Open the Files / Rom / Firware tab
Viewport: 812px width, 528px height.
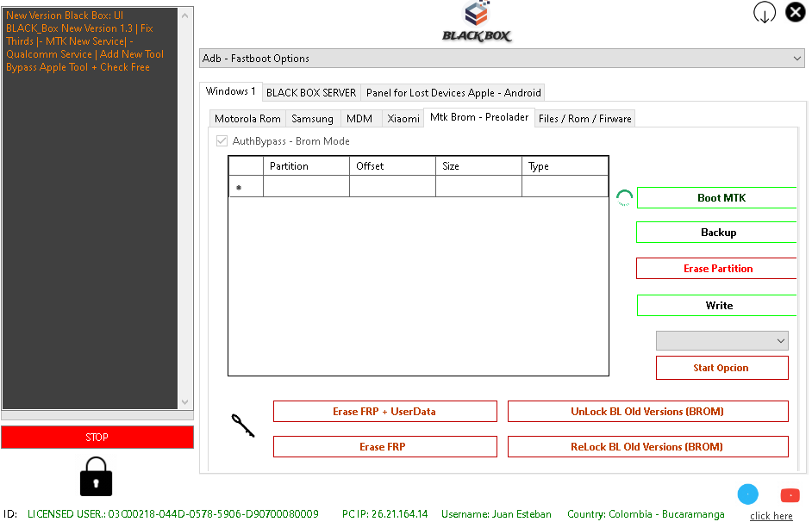[x=584, y=119]
